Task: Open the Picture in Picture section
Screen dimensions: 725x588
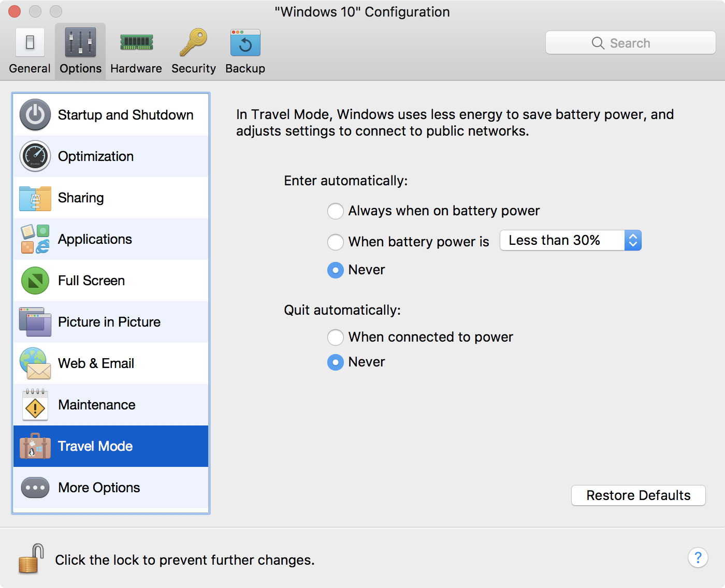Action: point(109,322)
